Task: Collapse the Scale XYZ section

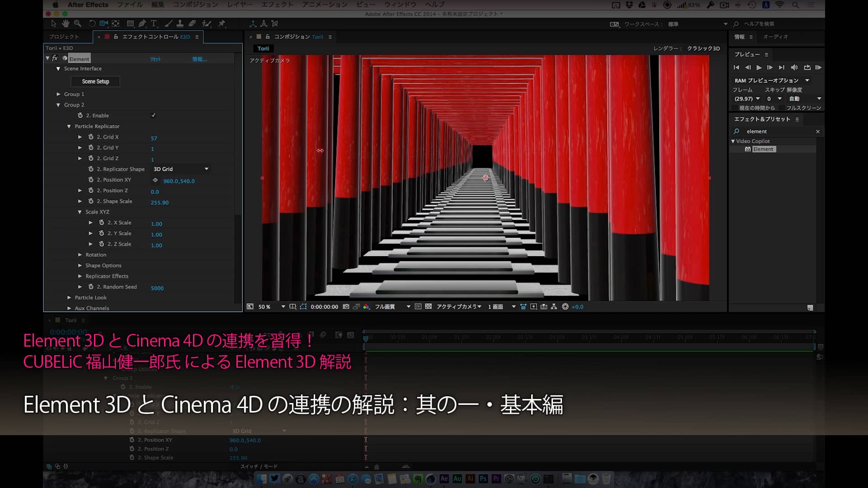Action: [80, 212]
